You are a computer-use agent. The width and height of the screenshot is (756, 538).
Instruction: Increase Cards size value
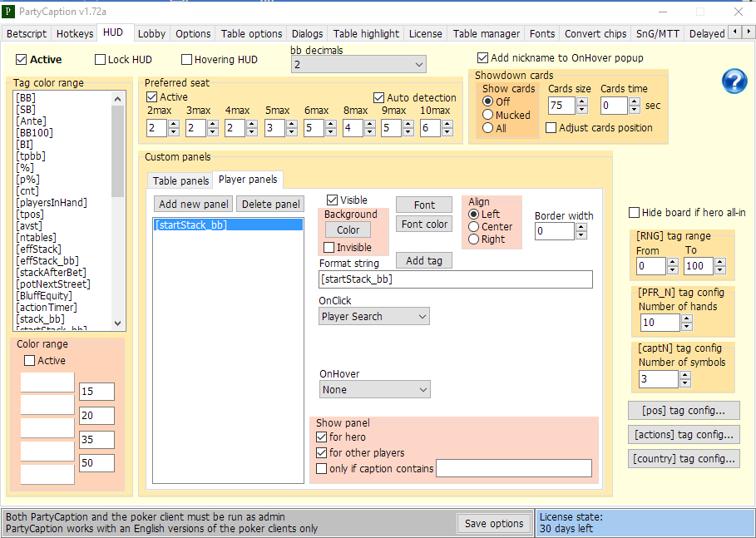582,101
